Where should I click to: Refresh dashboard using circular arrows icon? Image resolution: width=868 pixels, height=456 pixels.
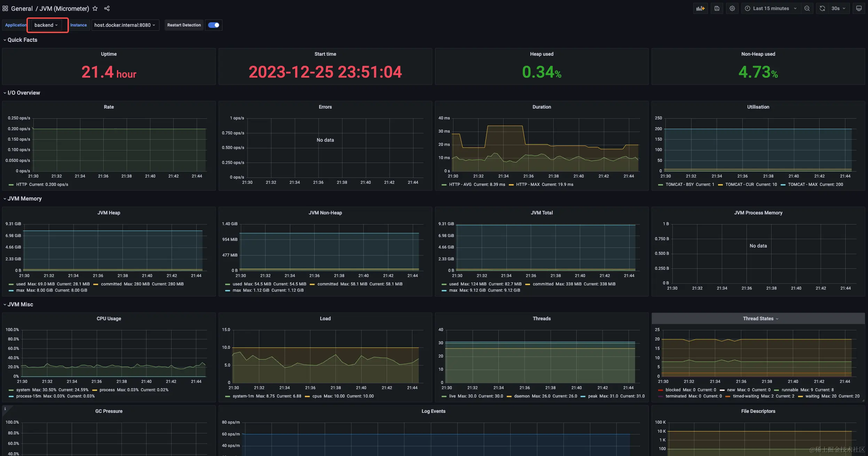point(822,8)
